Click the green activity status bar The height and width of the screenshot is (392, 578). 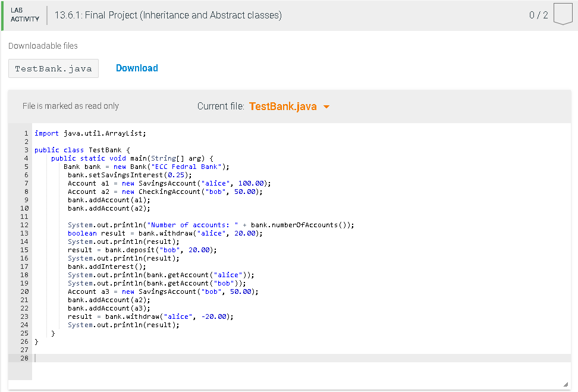pyautogui.click(x=2, y=15)
